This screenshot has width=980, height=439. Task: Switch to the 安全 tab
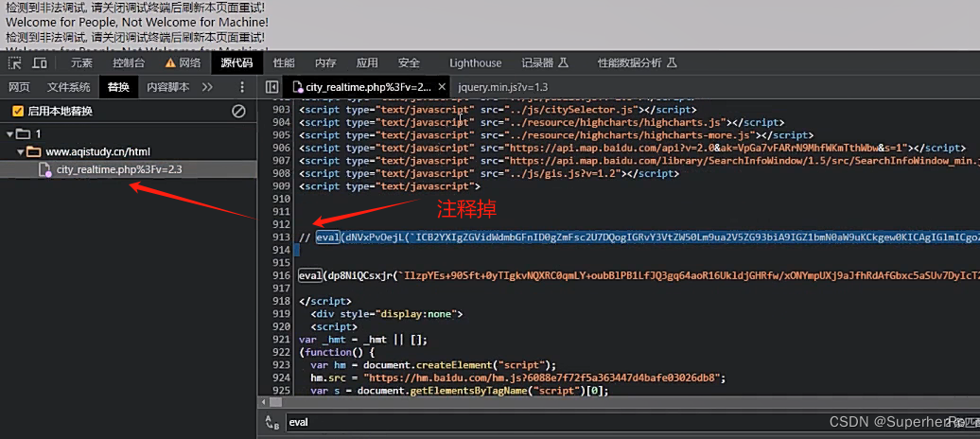(409, 62)
